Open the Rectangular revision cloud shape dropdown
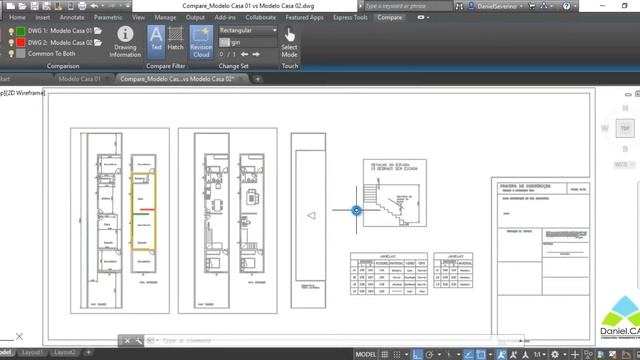Image resolution: width=640 pixels, height=360 pixels. coord(248,30)
